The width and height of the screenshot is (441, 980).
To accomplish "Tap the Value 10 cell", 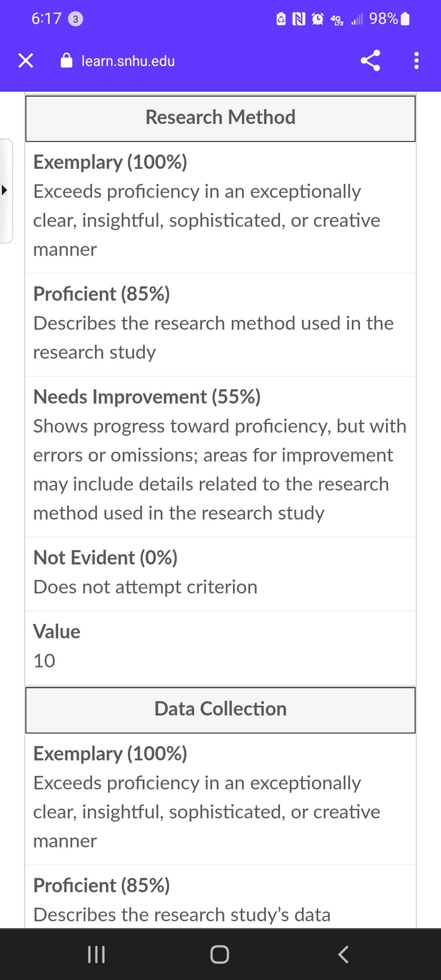I will click(x=220, y=648).
